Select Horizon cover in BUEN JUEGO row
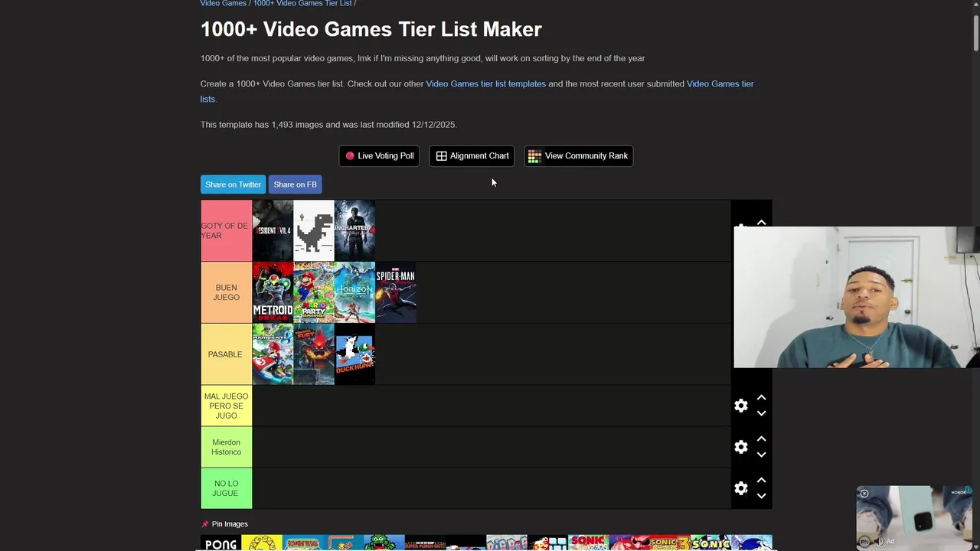The width and height of the screenshot is (980, 551). tap(354, 292)
